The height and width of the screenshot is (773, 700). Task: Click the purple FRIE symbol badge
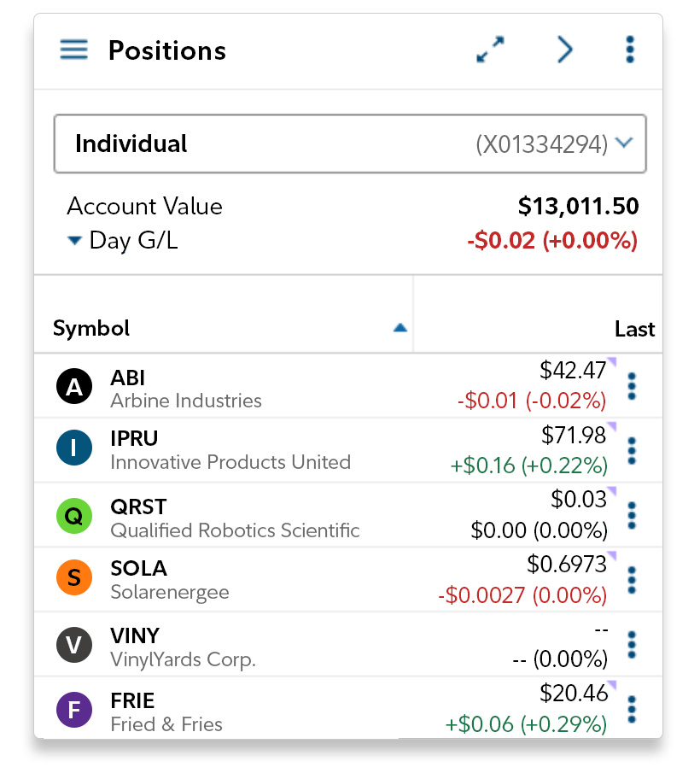point(74,712)
